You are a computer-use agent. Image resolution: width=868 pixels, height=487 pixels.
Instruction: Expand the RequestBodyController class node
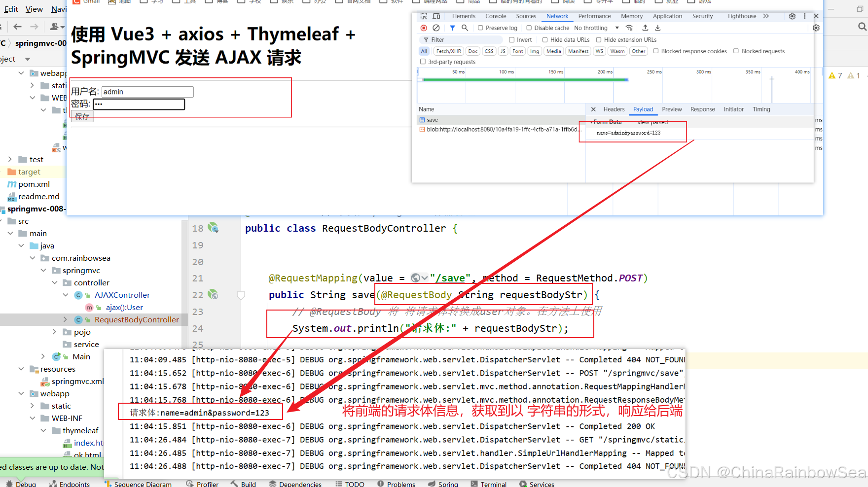point(65,319)
